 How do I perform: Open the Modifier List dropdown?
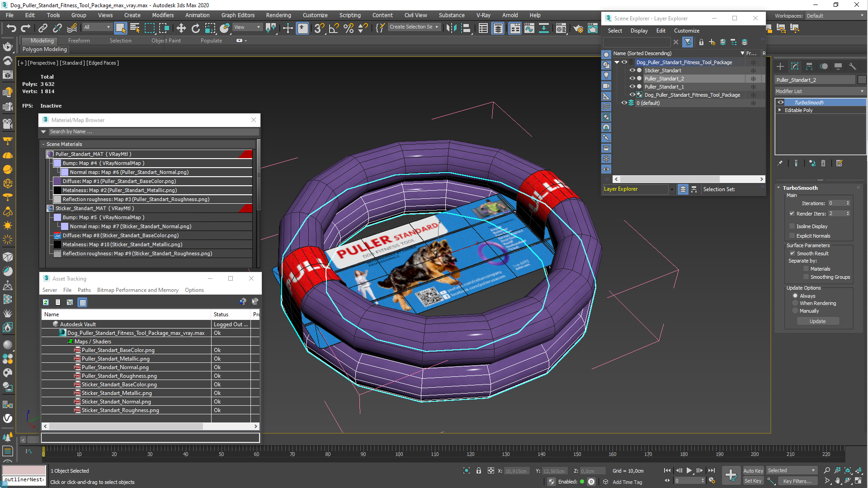pyautogui.click(x=820, y=91)
